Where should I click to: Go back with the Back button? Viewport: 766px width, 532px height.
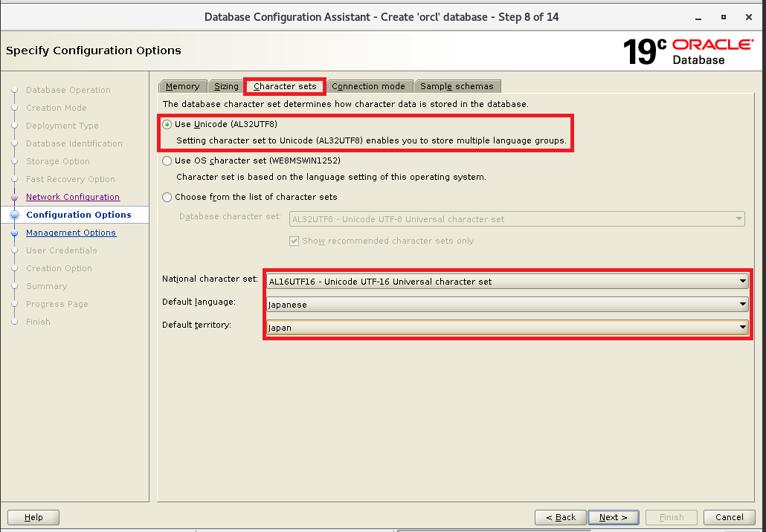[x=560, y=517]
